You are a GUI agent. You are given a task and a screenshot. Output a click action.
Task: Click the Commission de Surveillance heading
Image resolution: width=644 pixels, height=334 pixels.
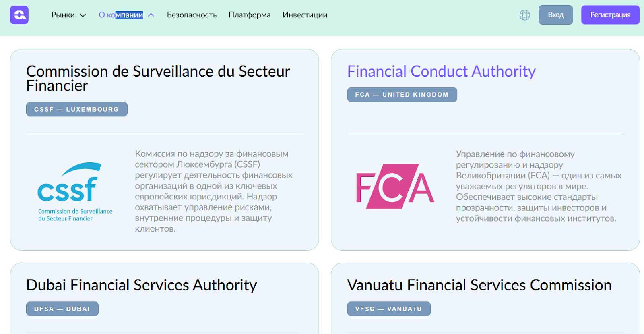coord(158,78)
